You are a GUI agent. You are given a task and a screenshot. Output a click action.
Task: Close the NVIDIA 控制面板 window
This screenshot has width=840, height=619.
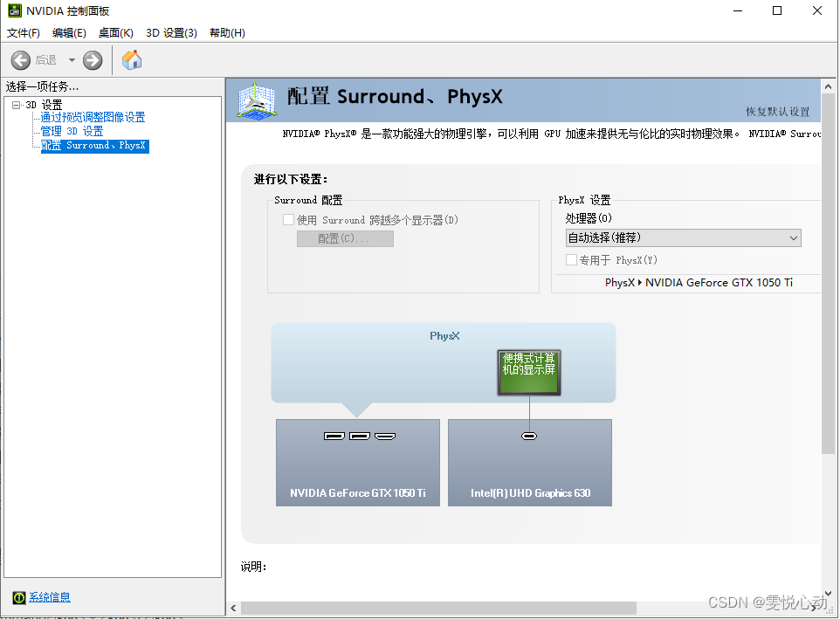click(x=817, y=10)
